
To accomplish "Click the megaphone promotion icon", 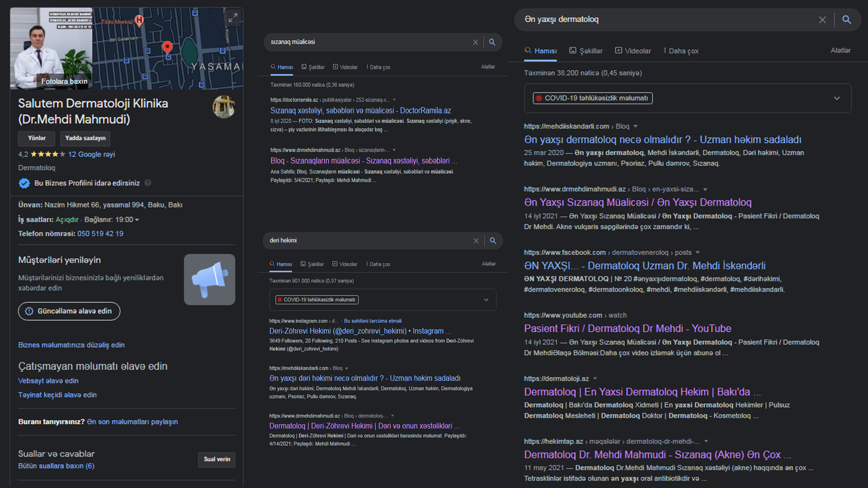I will point(209,279).
